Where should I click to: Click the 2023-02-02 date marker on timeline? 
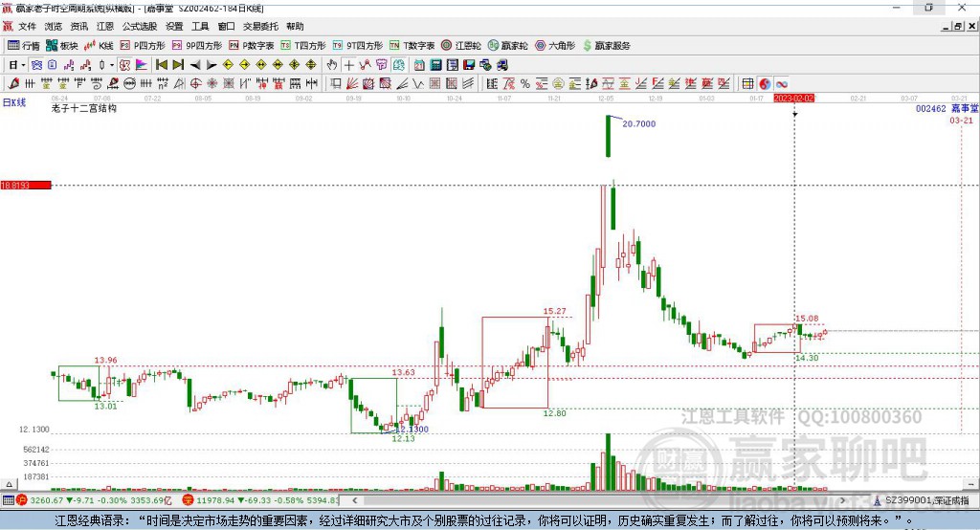793,98
